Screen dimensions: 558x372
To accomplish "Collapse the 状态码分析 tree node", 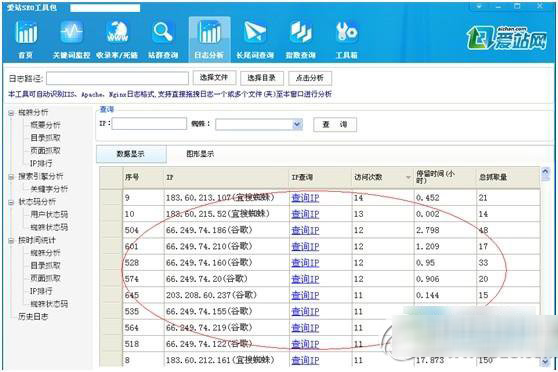I will click(11, 202).
